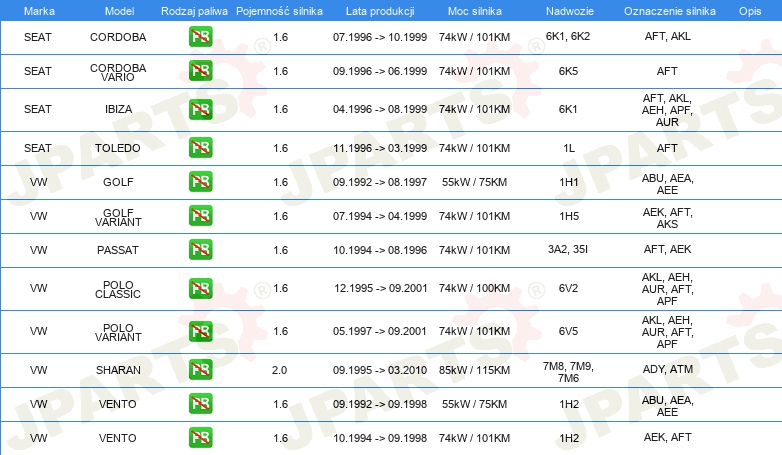The height and width of the screenshot is (455, 782).
Task: Click the body code 1H1
Action: coord(569,182)
